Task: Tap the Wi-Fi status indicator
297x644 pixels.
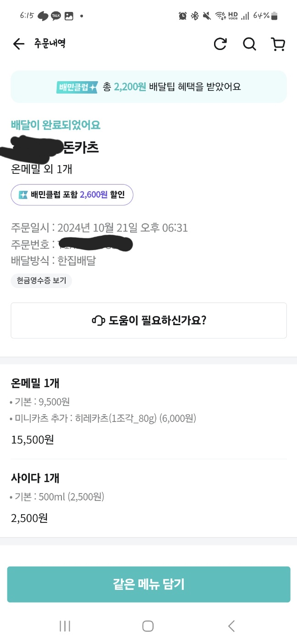Action: point(219,16)
